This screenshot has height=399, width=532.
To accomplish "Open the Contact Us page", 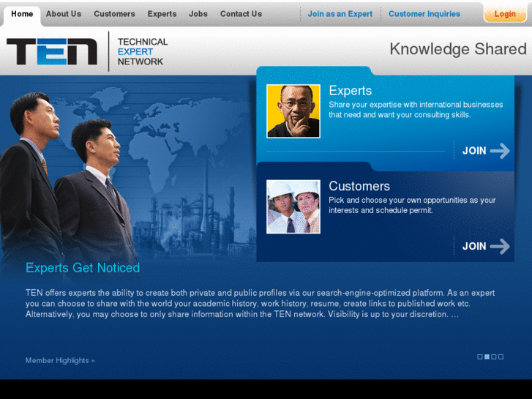I will pyautogui.click(x=241, y=14).
